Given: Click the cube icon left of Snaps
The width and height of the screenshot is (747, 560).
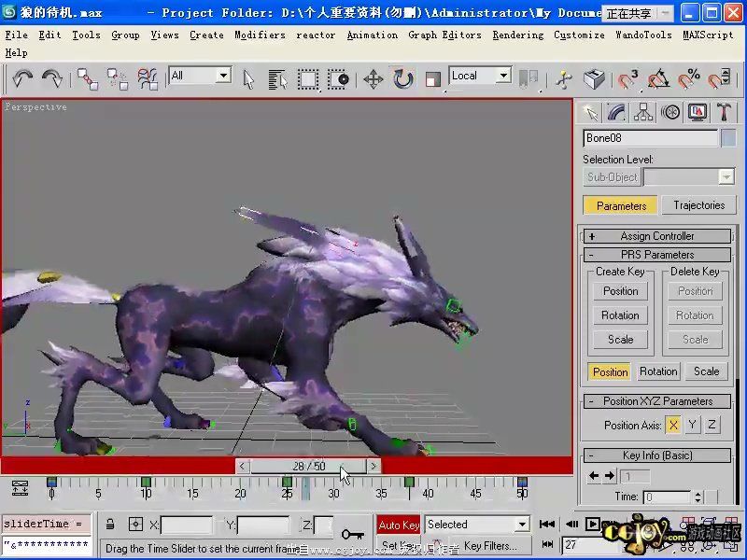Looking at the screenshot, I should (594, 79).
